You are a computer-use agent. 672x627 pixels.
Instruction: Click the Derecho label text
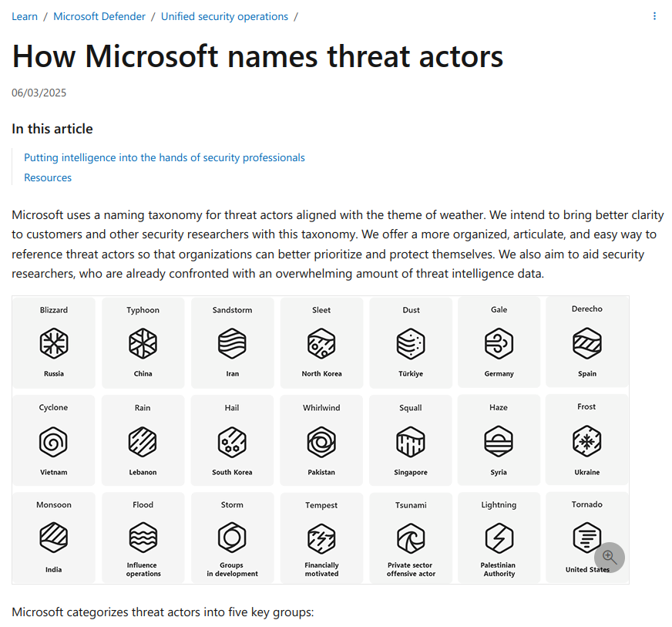tap(586, 308)
